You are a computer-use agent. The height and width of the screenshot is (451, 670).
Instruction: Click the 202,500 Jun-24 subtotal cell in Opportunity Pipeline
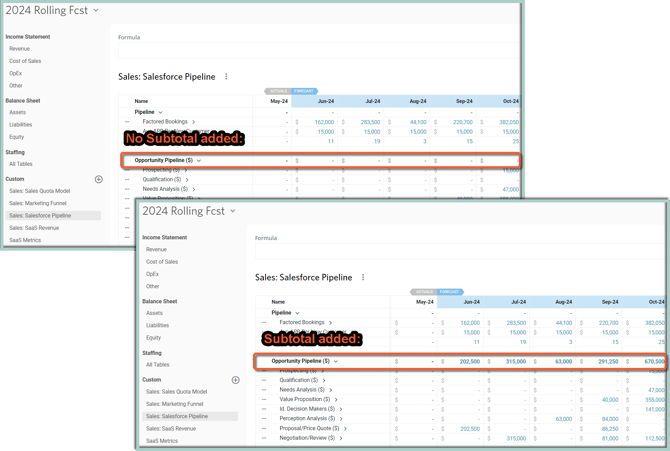tap(468, 360)
